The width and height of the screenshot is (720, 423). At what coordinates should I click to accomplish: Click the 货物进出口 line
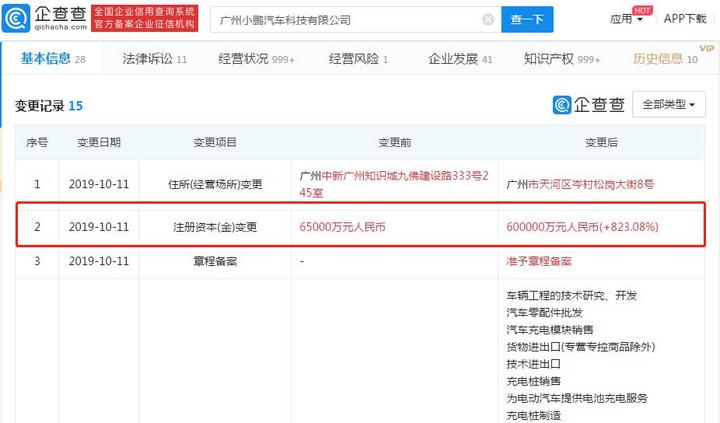pyautogui.click(x=580, y=347)
